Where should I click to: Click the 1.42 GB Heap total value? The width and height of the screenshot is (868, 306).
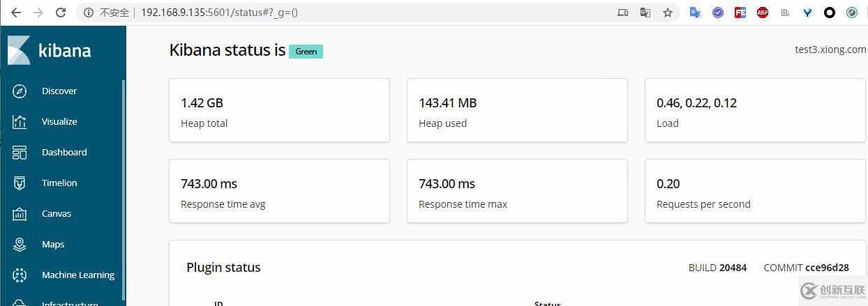coord(202,103)
